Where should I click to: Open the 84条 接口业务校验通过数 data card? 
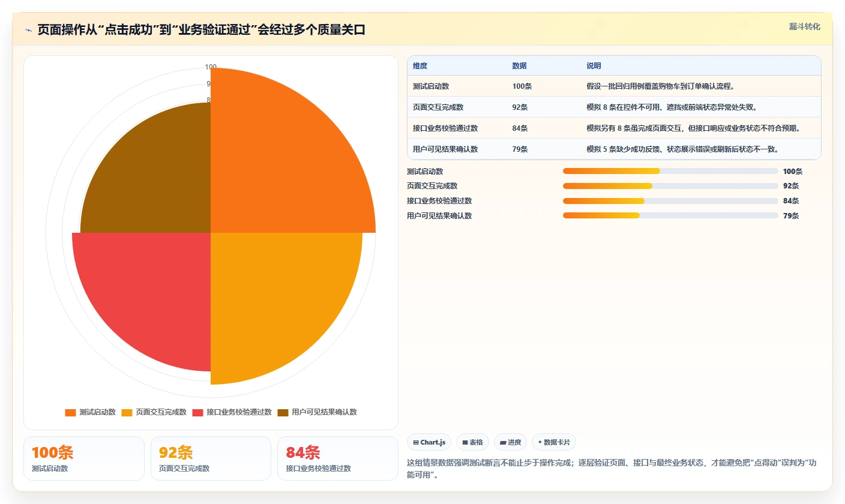(x=338, y=458)
